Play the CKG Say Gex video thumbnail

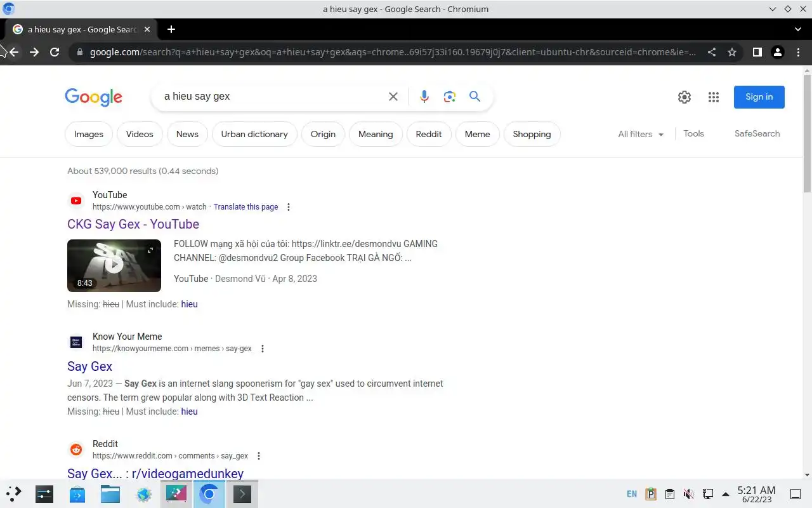pyautogui.click(x=114, y=265)
